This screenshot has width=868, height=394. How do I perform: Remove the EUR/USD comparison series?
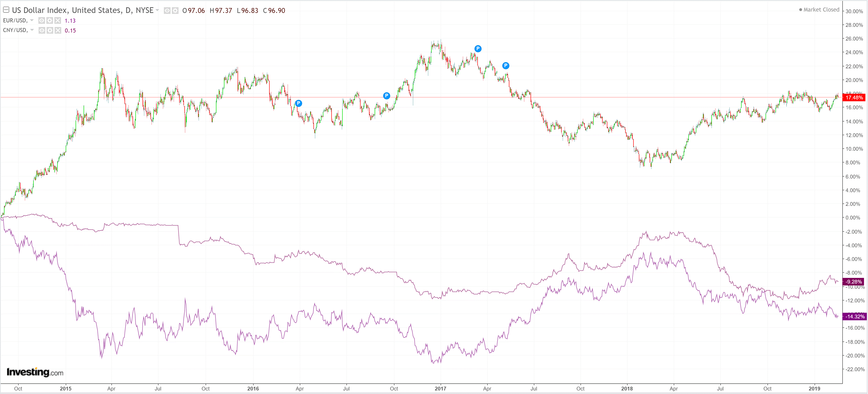click(x=58, y=20)
